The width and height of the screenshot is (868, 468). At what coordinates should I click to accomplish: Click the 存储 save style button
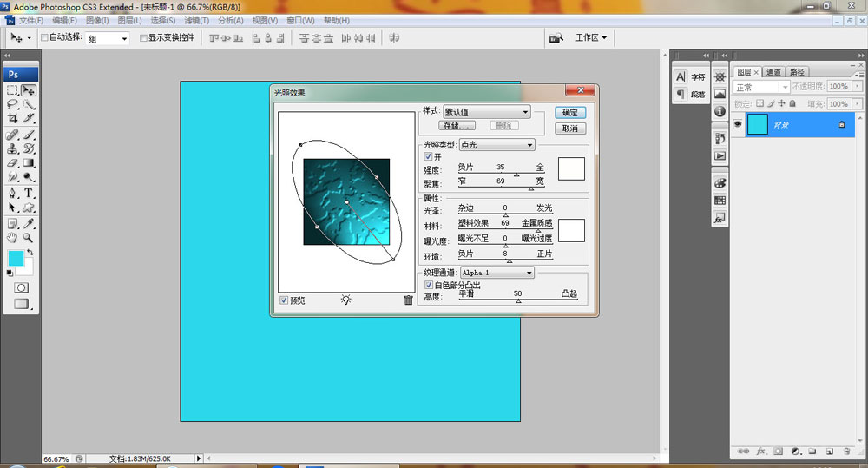pos(457,126)
